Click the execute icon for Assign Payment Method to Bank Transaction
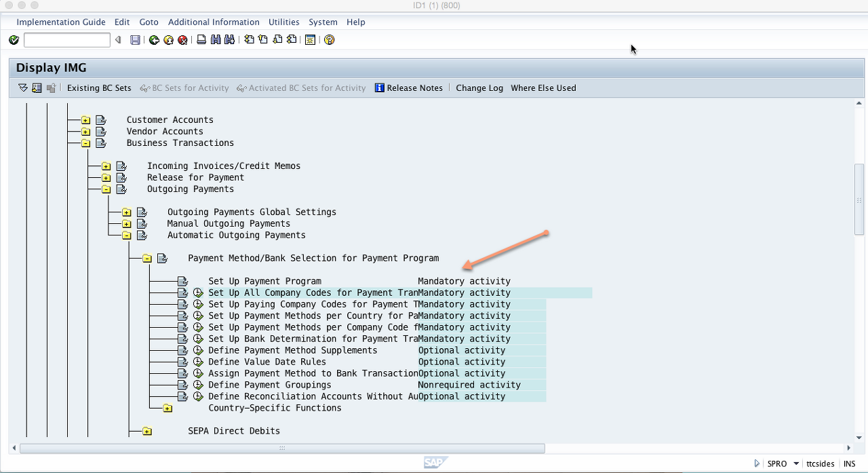Screen dimensions: 868x473 tap(198, 373)
